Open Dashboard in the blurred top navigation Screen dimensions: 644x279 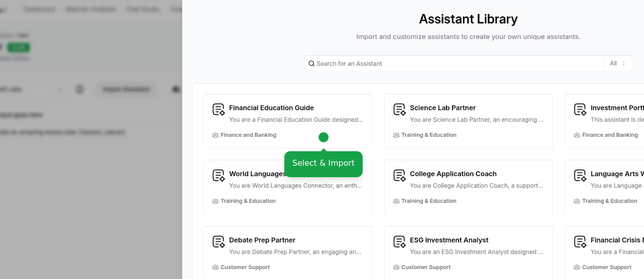(x=39, y=9)
